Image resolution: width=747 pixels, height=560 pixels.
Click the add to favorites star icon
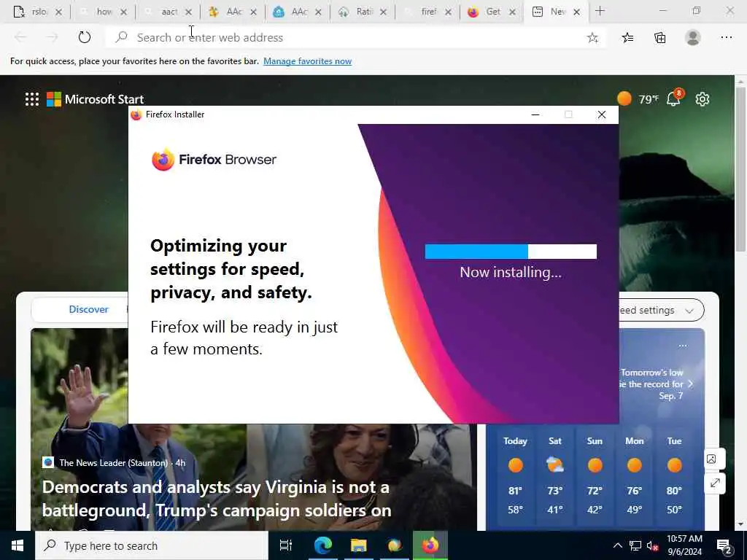pos(592,38)
